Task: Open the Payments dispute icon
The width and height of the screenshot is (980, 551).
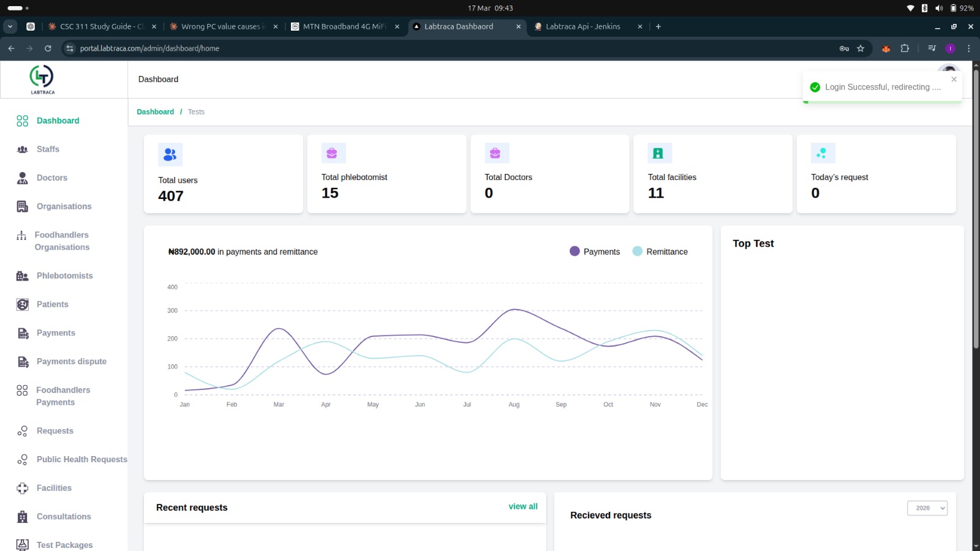Action: [x=23, y=362]
